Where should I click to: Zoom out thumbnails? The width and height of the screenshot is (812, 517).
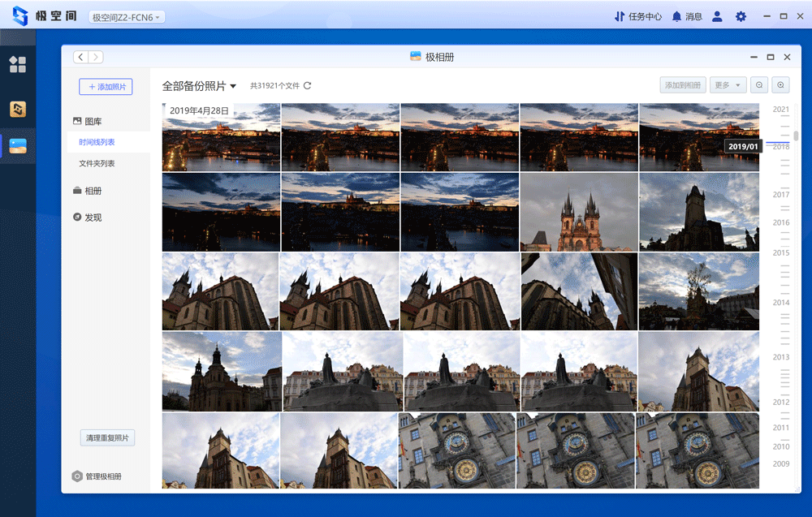click(x=759, y=85)
